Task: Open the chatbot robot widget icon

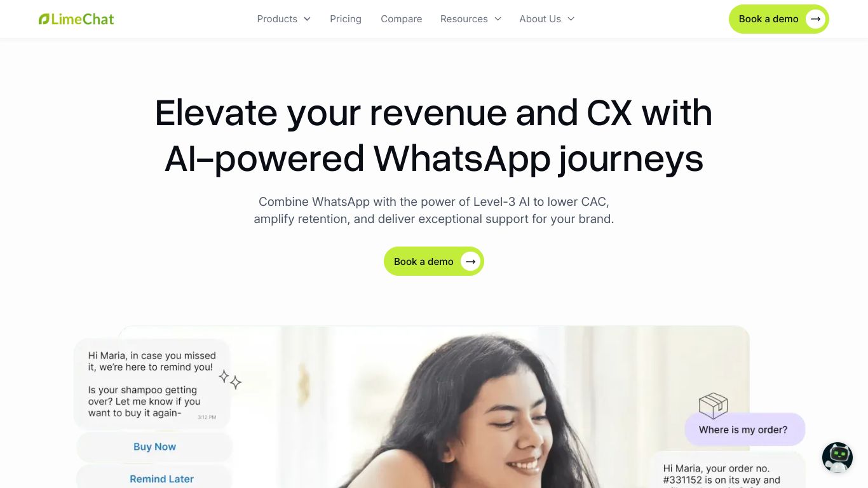Action: point(837,457)
